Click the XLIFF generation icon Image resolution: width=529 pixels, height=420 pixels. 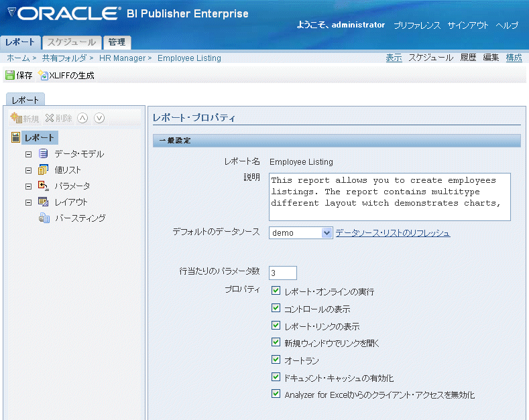43,75
